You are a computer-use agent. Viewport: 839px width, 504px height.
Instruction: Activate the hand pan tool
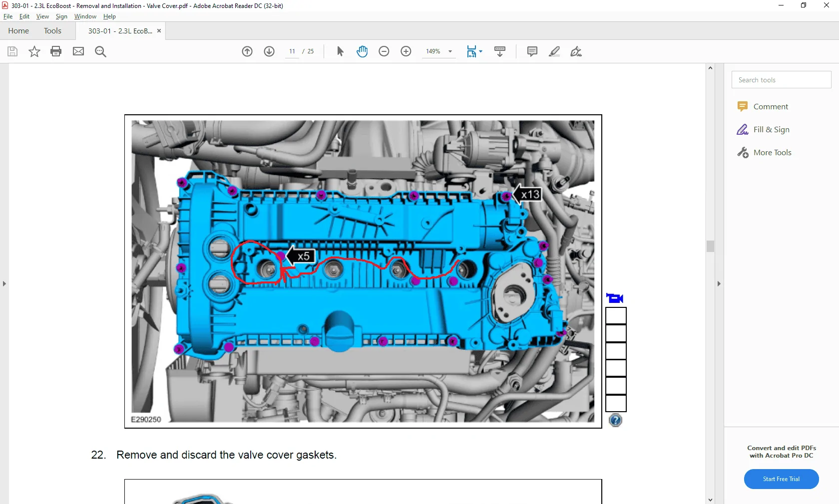pos(362,51)
